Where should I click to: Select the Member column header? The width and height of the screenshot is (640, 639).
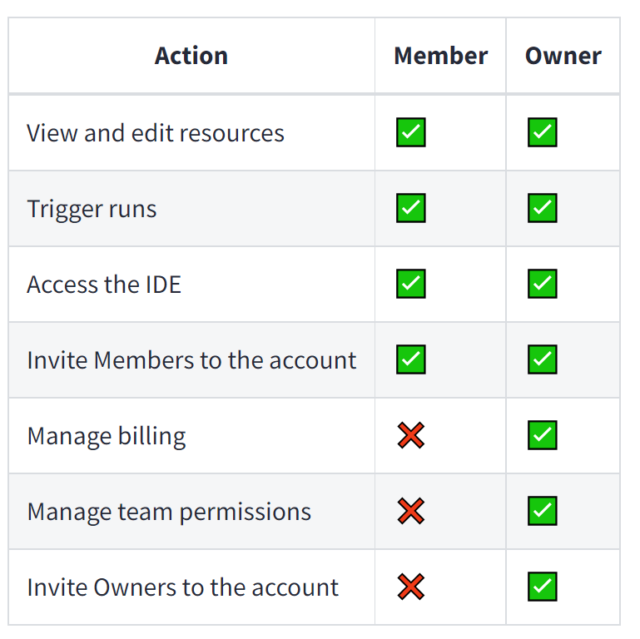441,55
